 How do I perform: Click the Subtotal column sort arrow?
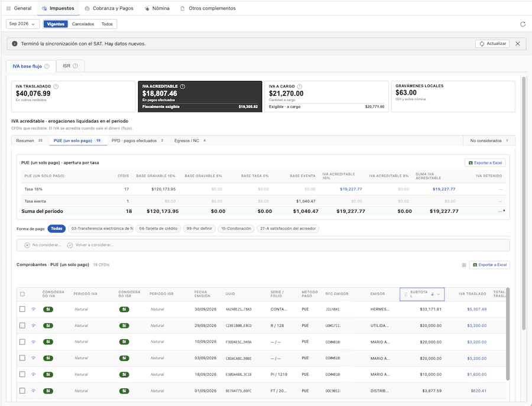[432, 294]
